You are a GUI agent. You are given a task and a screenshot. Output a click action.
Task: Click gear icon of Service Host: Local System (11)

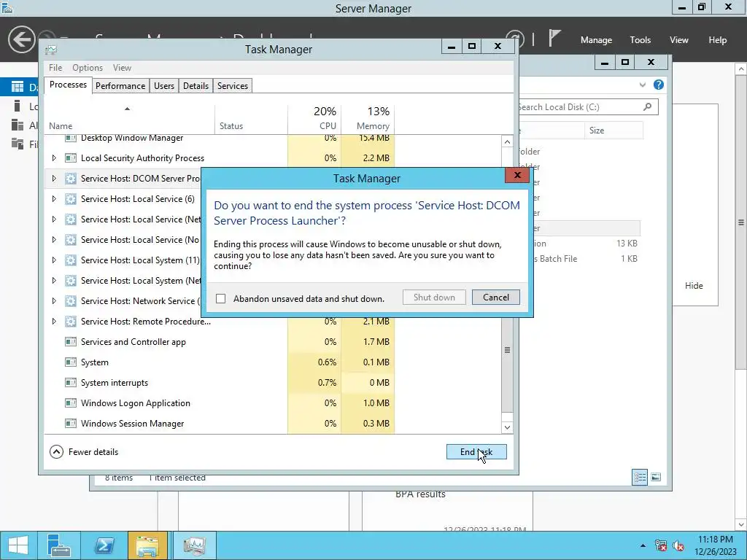pyautogui.click(x=71, y=260)
